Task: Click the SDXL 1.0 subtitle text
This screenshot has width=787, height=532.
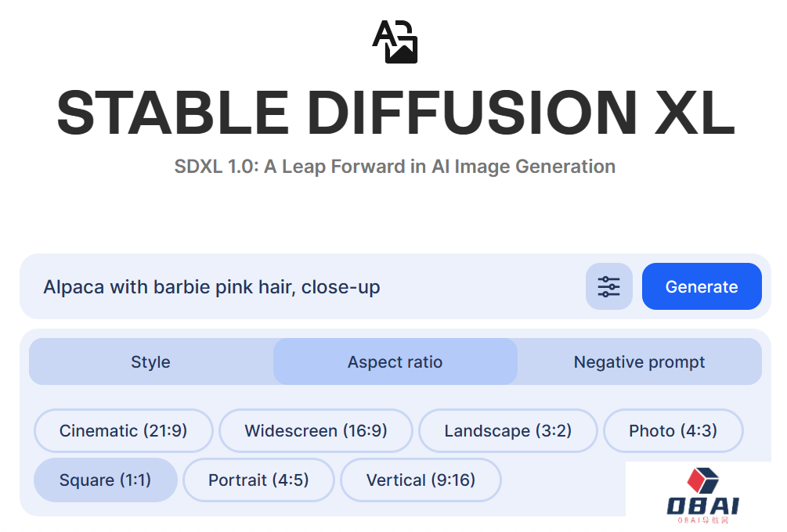Action: pos(395,167)
